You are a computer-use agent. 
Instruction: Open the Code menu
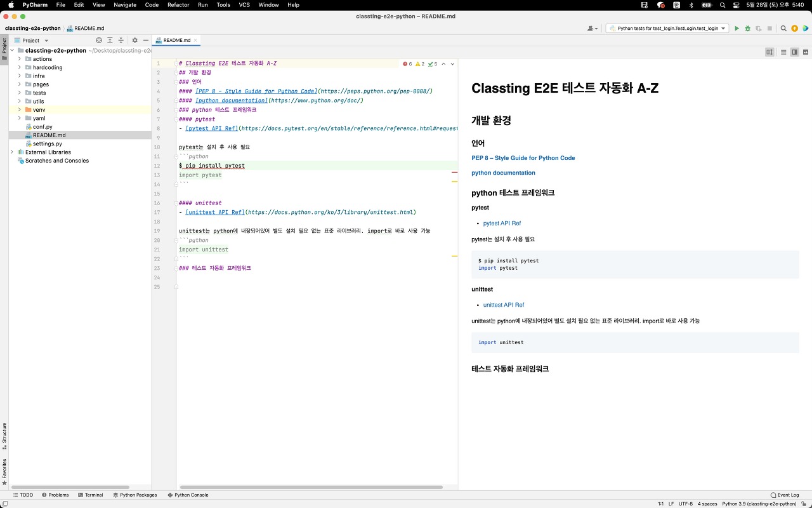152,4
